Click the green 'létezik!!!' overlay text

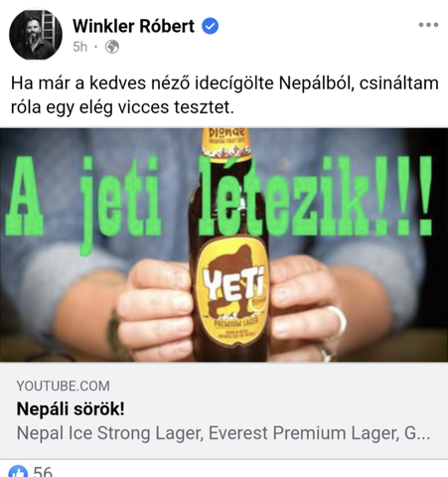click(x=315, y=196)
